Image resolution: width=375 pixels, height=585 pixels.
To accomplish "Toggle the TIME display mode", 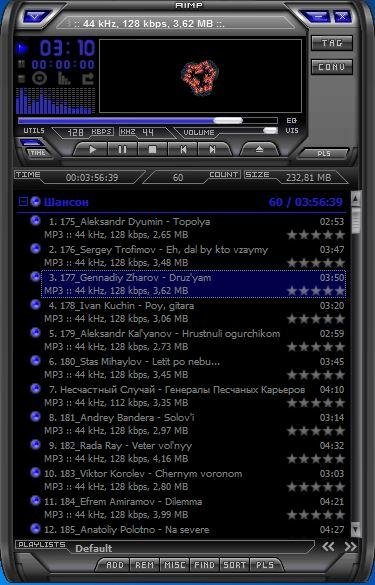I will 38,153.
